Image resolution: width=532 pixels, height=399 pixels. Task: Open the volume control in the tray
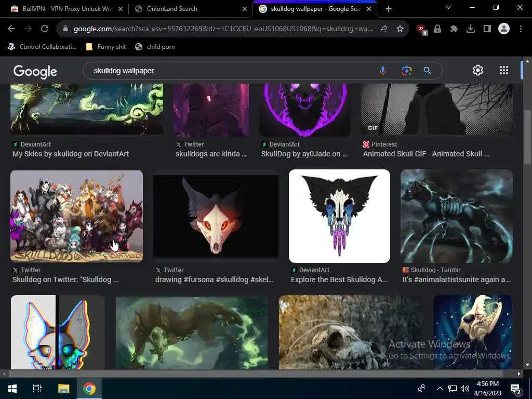(x=465, y=389)
